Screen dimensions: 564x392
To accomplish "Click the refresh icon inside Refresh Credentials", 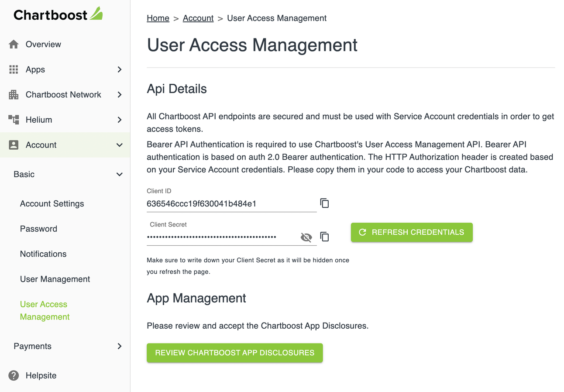I will (362, 232).
